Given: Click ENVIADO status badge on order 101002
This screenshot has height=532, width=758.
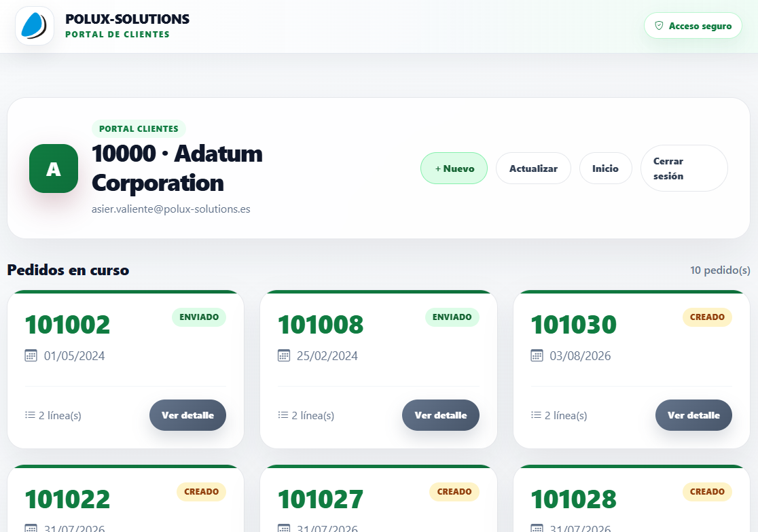Looking at the screenshot, I should pyautogui.click(x=199, y=317).
